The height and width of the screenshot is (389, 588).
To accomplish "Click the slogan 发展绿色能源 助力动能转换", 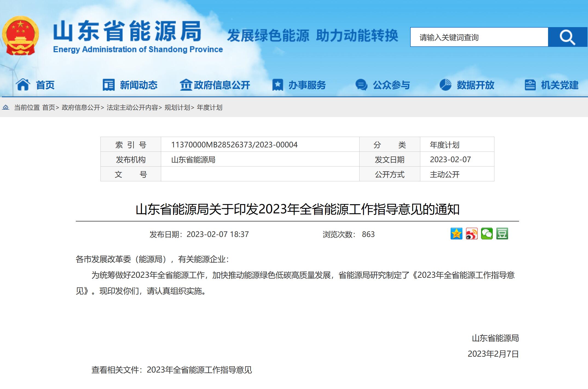I will pos(313,36).
